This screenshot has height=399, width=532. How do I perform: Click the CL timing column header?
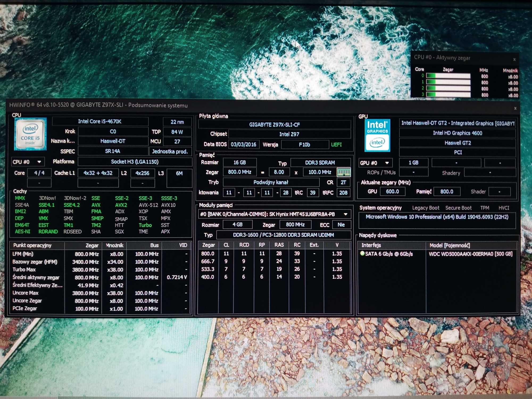226,245
